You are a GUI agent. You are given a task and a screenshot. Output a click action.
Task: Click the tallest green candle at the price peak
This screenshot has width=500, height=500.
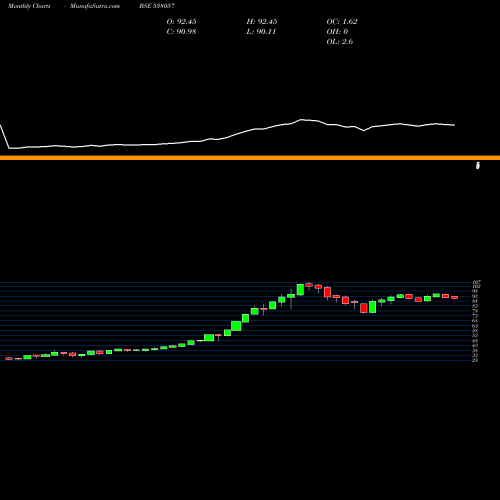(x=300, y=289)
